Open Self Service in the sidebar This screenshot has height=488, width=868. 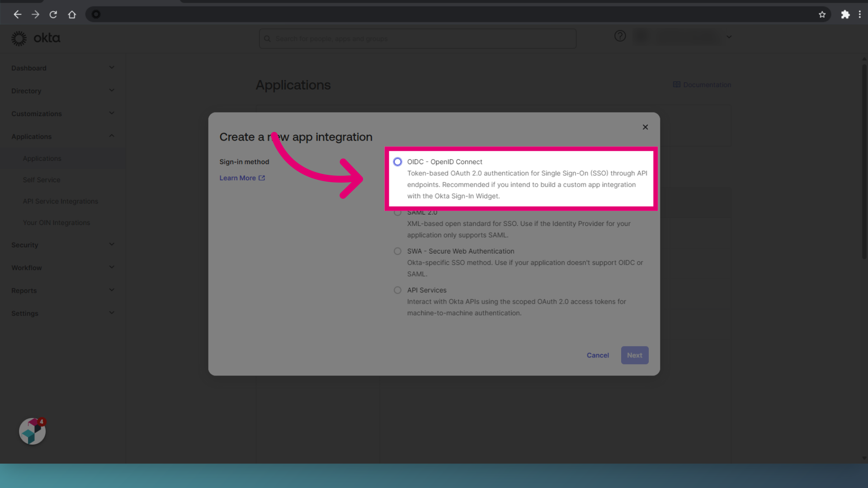coord(42,180)
